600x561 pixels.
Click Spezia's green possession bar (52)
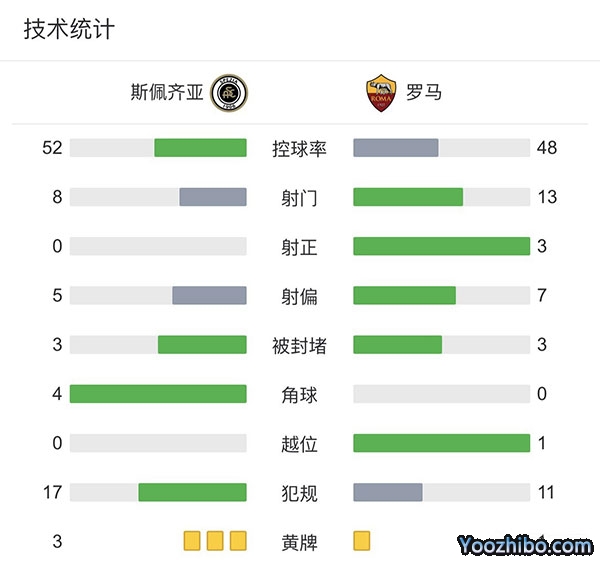(200, 148)
